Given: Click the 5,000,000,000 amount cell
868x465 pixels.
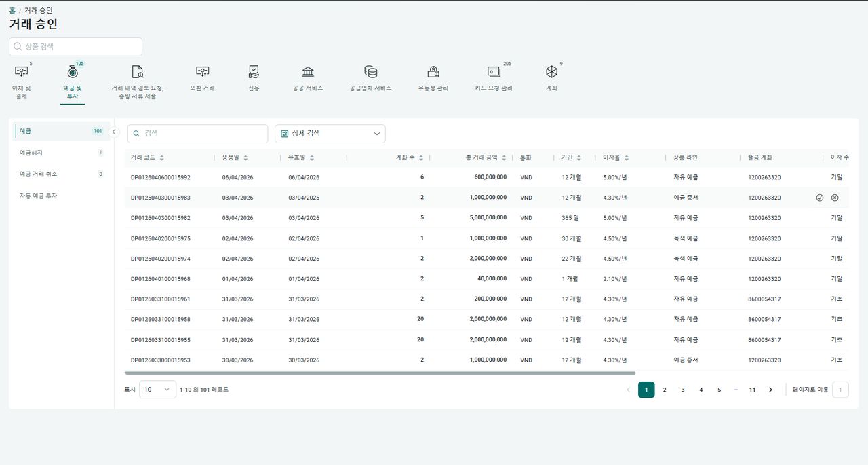Looking at the screenshot, I should (488, 218).
